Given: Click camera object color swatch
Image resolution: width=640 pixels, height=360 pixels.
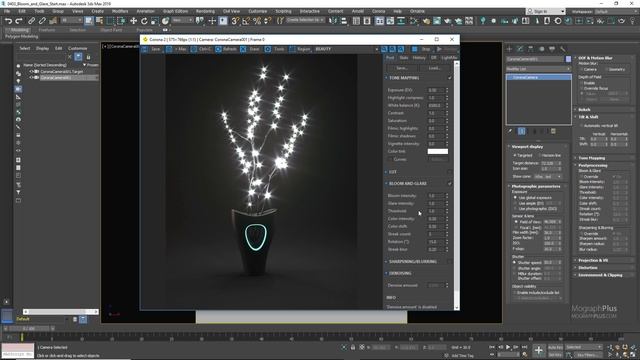Looking at the screenshot, I should pos(568,59).
